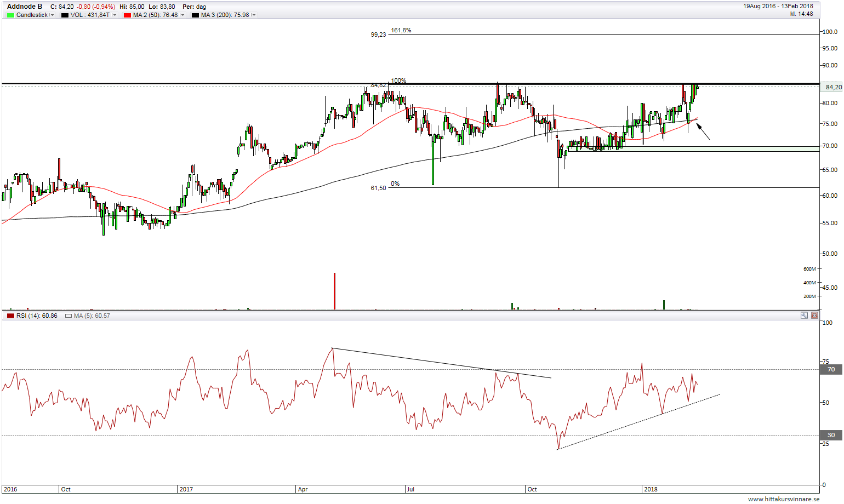This screenshot has height=504, width=844.
Task: Click the large red volume spike bar
Action: click(334, 291)
